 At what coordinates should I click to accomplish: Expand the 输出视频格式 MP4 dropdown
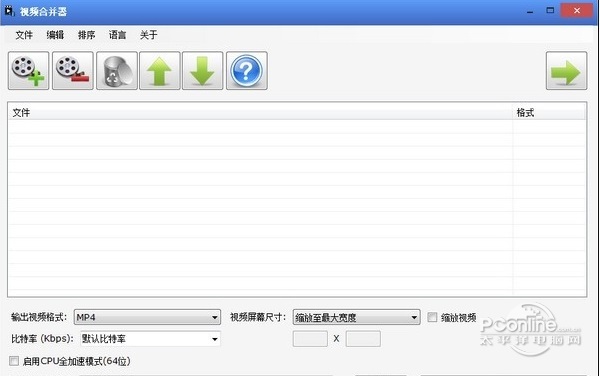[147, 317]
